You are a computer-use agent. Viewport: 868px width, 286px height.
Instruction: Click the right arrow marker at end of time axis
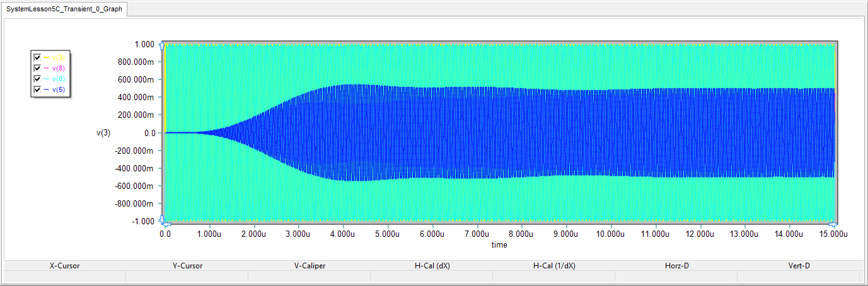coord(833,224)
